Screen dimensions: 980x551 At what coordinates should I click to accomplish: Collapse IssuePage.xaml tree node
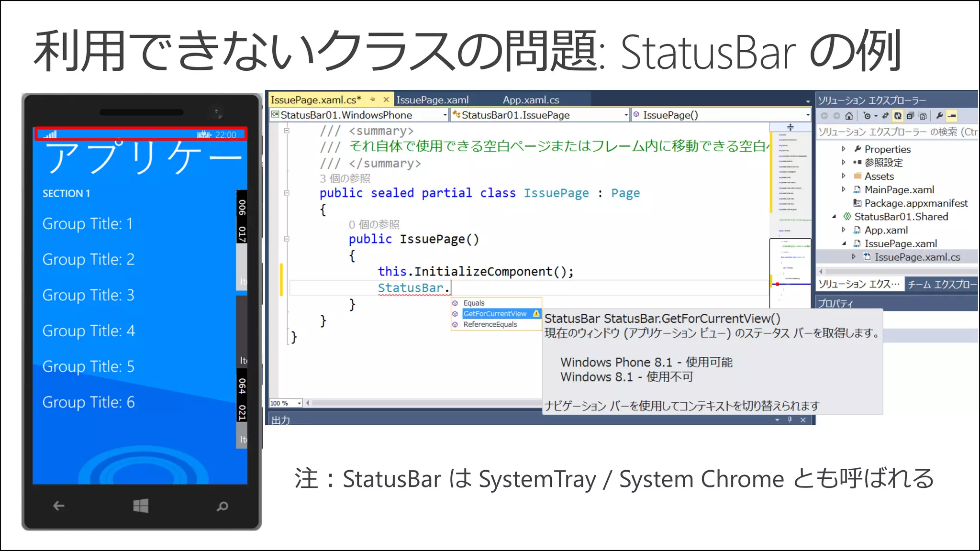pyautogui.click(x=844, y=243)
